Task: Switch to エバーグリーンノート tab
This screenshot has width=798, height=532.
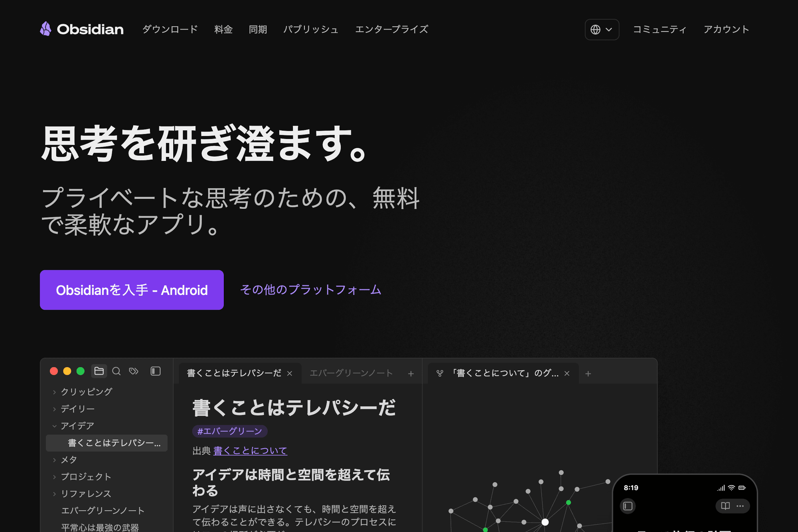Action: tap(351, 373)
